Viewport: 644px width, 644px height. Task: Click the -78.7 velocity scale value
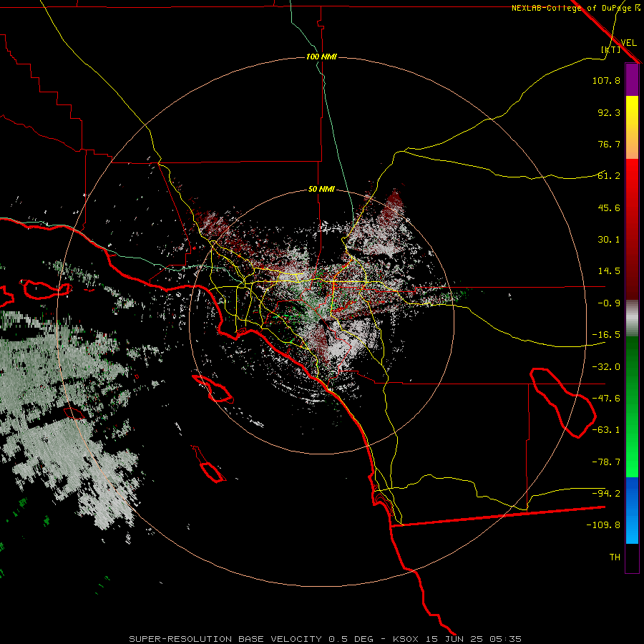tap(606, 462)
